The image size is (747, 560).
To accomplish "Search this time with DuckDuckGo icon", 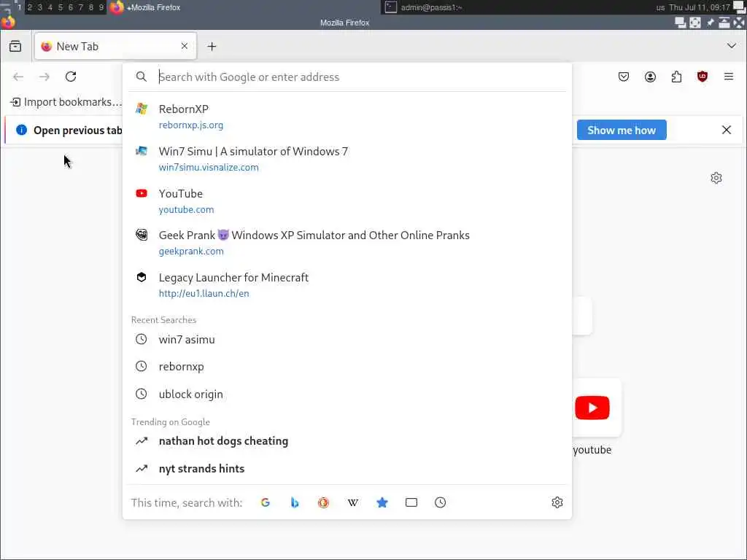I will (x=323, y=503).
